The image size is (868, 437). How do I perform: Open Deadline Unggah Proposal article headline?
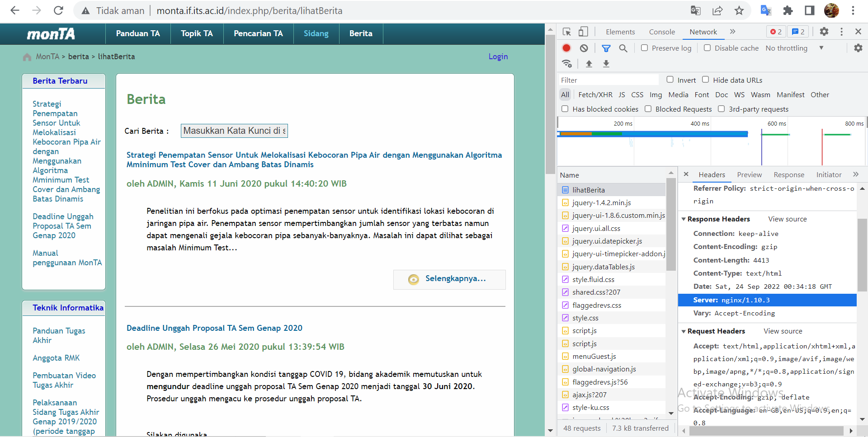pos(214,328)
